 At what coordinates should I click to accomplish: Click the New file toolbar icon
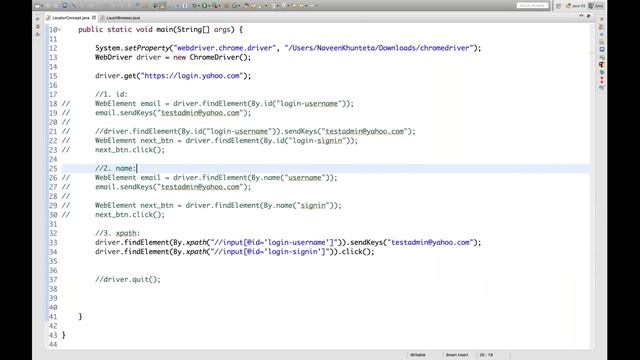(x=37, y=6)
